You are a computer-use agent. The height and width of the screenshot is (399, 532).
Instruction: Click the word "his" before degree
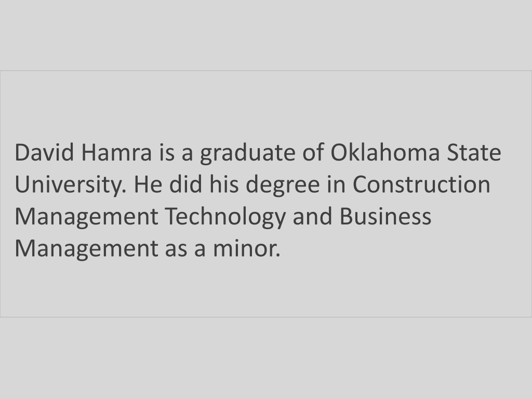click(x=223, y=184)
